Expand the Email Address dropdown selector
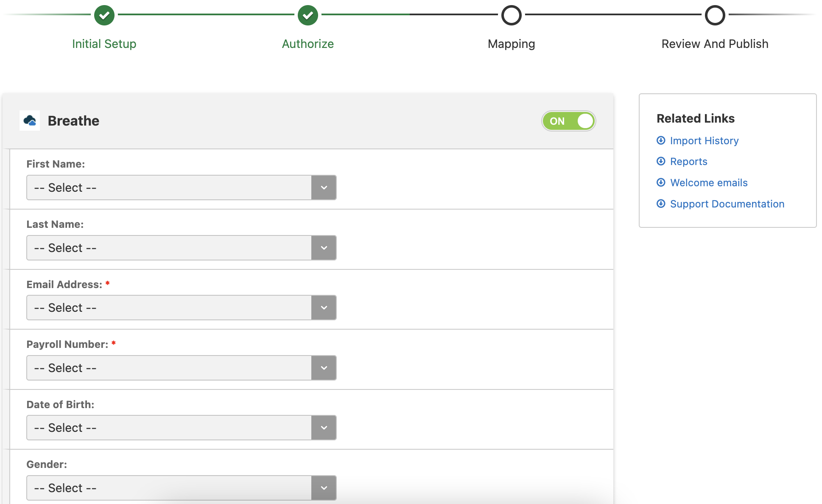This screenshot has width=822, height=504. (x=325, y=307)
